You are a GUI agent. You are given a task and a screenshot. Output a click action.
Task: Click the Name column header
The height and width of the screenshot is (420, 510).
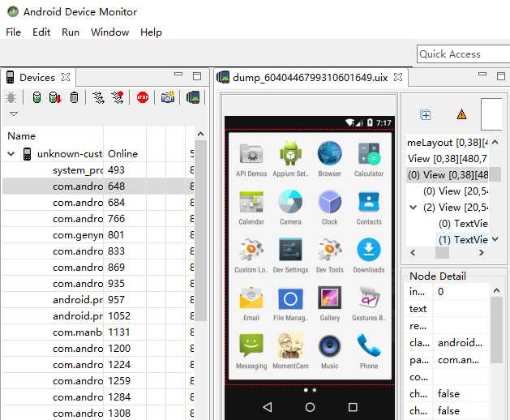coord(53,135)
